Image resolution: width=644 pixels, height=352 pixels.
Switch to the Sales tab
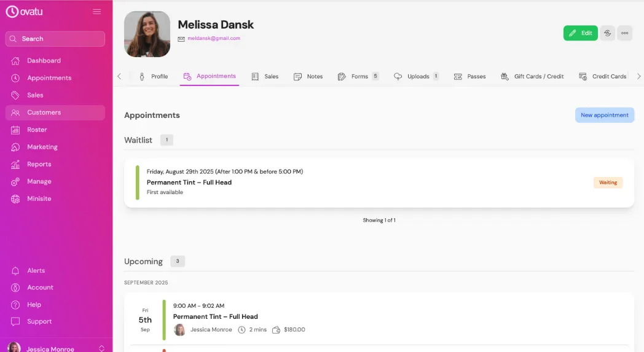click(x=265, y=76)
